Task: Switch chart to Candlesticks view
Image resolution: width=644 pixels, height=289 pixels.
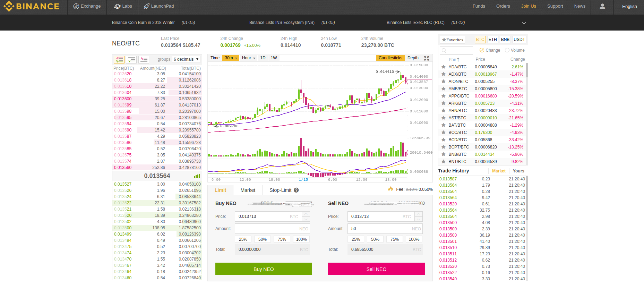Action: coord(390,58)
